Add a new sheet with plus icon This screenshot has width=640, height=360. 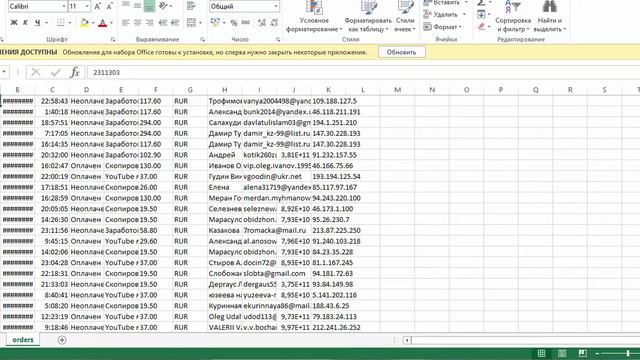pyautogui.click(x=62, y=340)
